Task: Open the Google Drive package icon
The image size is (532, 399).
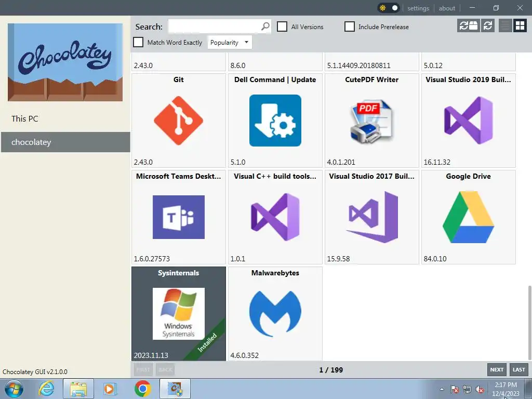Action: pyautogui.click(x=468, y=217)
